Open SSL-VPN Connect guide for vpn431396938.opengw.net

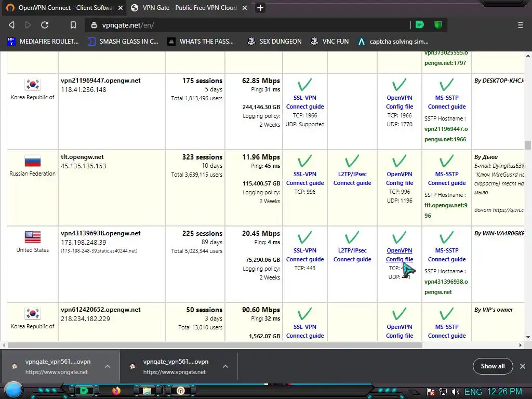304,255
